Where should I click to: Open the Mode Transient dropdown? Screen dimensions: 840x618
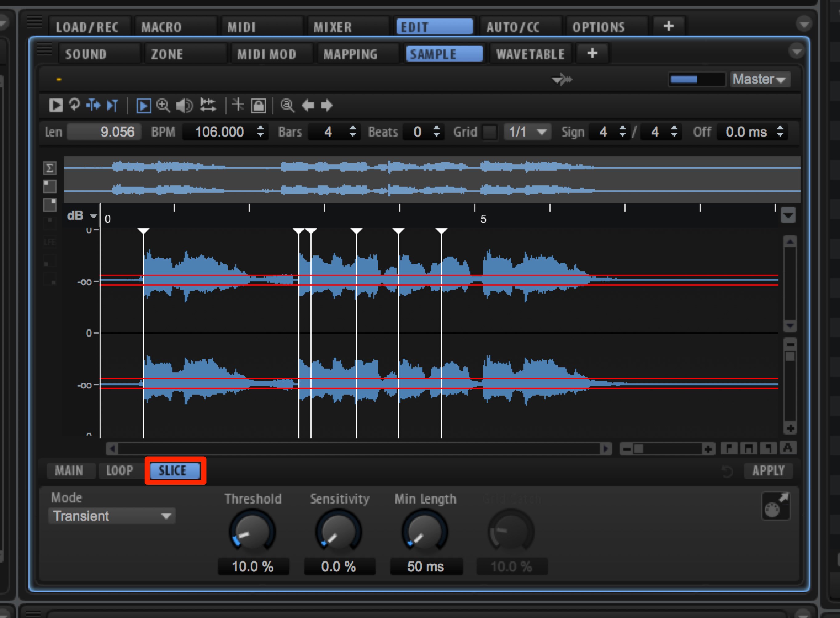(x=112, y=516)
